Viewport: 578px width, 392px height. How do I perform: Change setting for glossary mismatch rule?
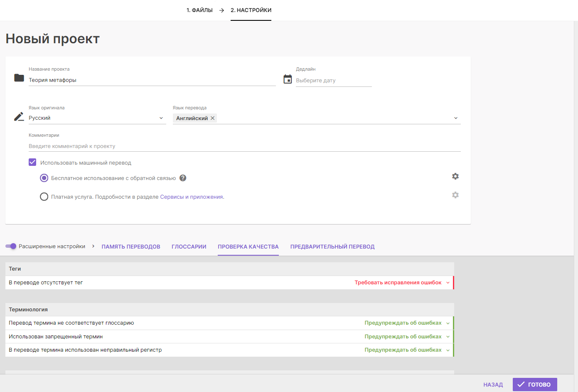point(407,323)
